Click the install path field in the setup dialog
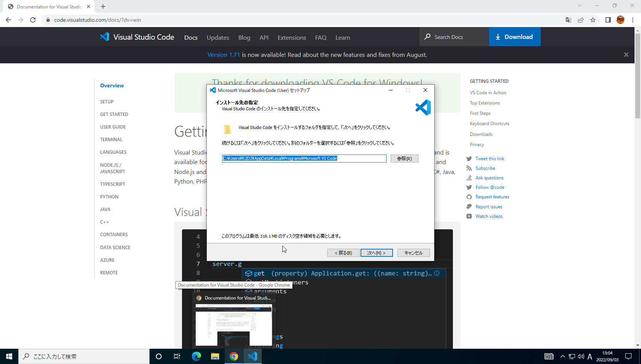Viewport: 641px width, 364px height. click(x=304, y=158)
